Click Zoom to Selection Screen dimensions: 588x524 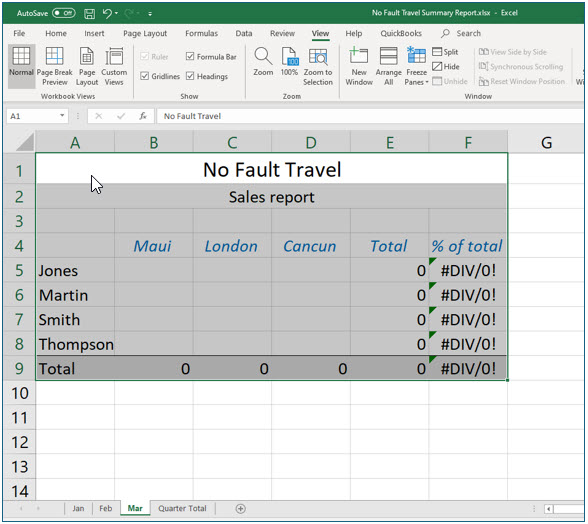[x=318, y=66]
